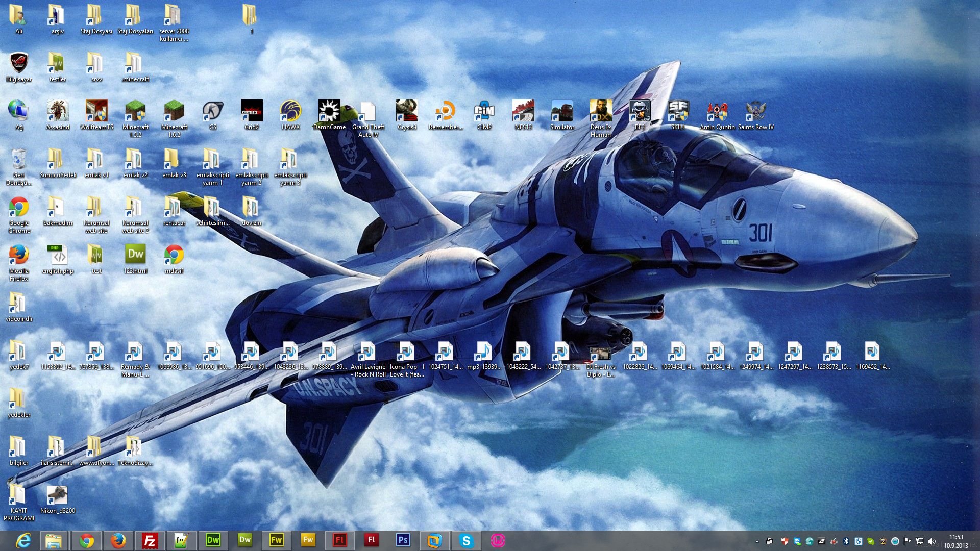980x551 pixels.
Task: Select the Mozilla Firefox desktop shortcut
Action: [19, 263]
